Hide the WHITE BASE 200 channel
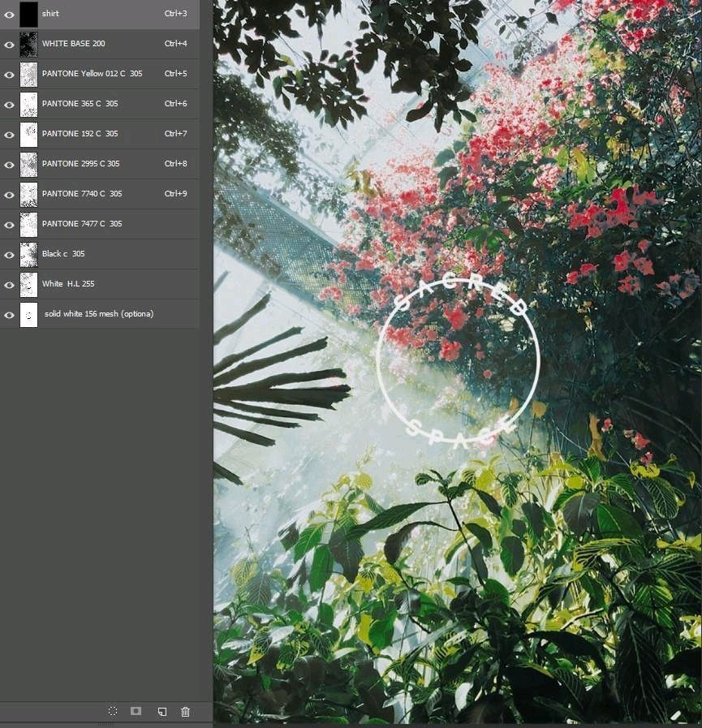702x728 pixels. coord(9,45)
